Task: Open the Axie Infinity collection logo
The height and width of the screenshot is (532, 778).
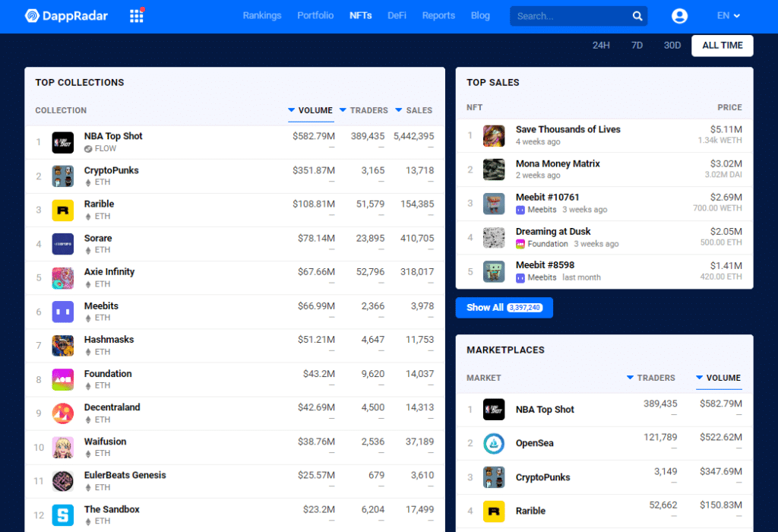Action: click(63, 278)
